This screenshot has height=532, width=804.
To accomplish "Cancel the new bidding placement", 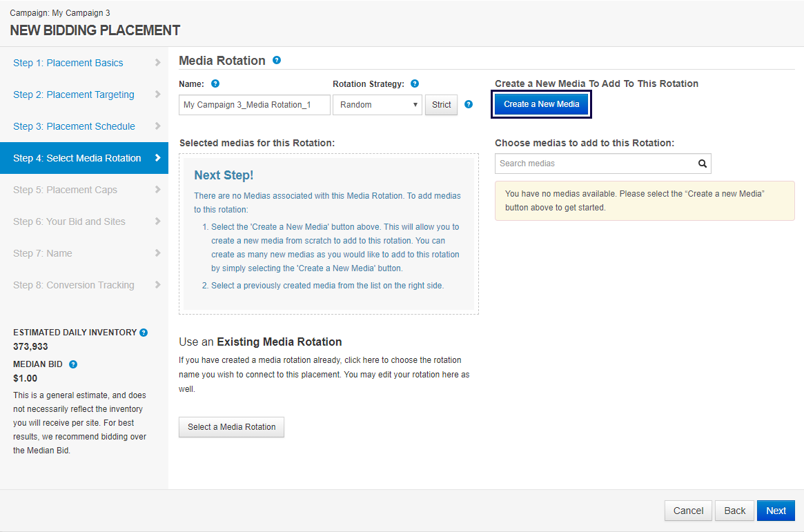I will [x=688, y=511].
